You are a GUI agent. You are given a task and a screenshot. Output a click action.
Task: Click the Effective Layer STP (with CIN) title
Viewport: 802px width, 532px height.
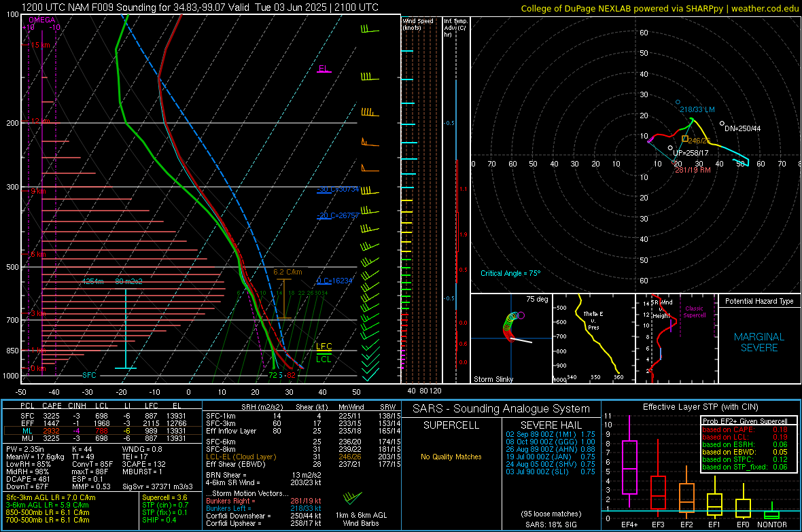coord(700,407)
